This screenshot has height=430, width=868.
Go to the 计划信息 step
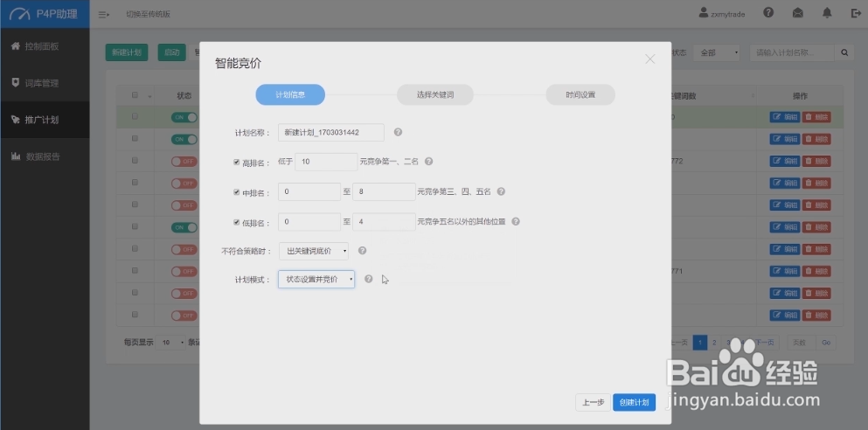point(290,94)
